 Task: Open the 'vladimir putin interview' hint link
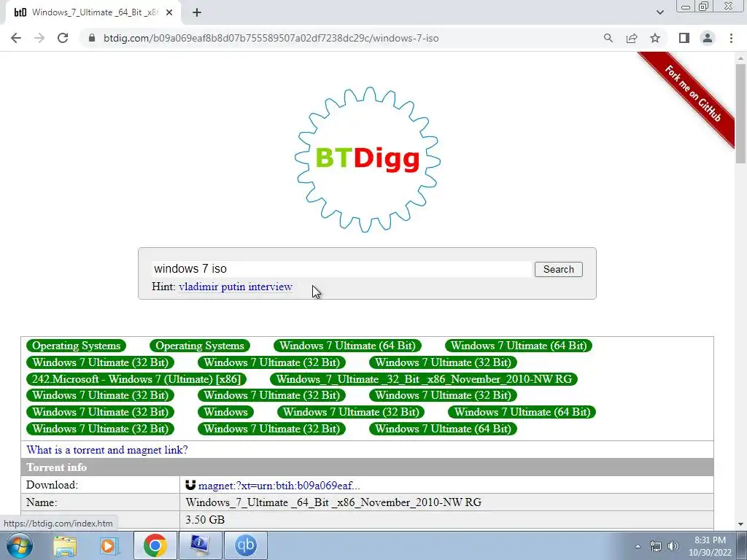tap(236, 287)
